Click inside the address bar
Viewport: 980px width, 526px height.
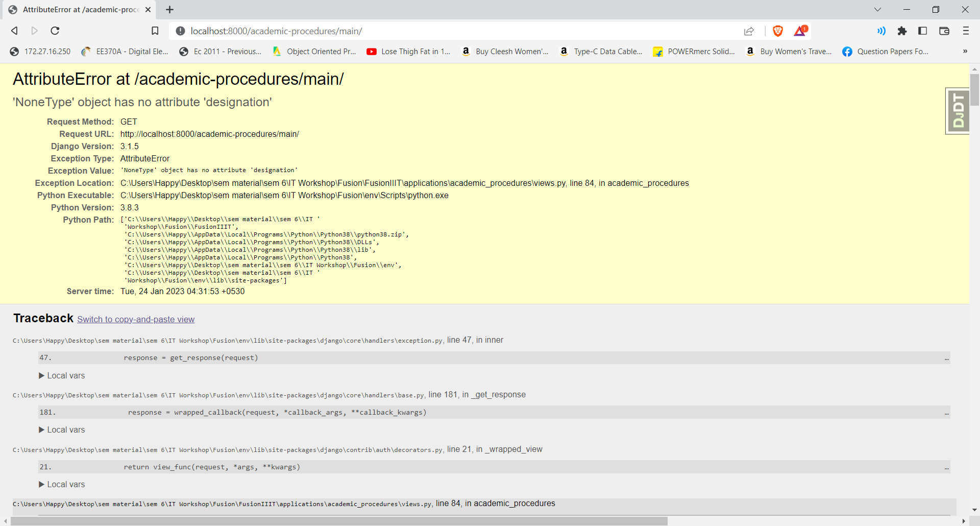pyautogui.click(x=357, y=31)
